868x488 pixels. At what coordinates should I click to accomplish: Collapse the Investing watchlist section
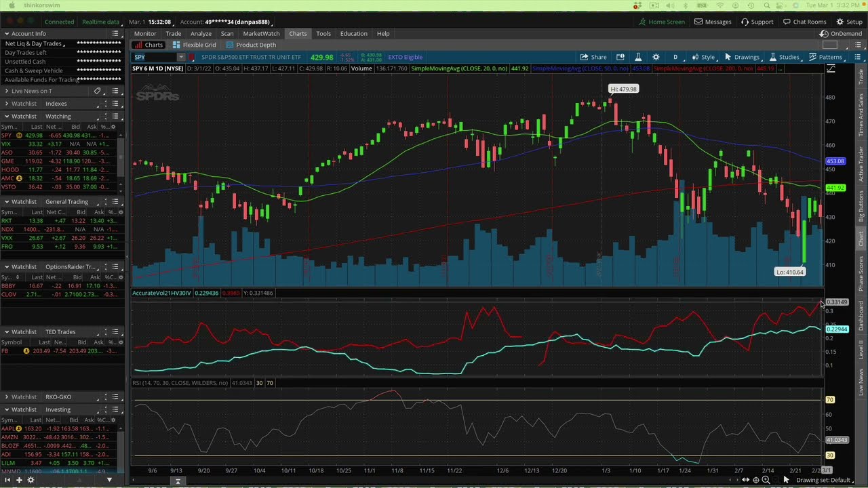(x=7, y=409)
